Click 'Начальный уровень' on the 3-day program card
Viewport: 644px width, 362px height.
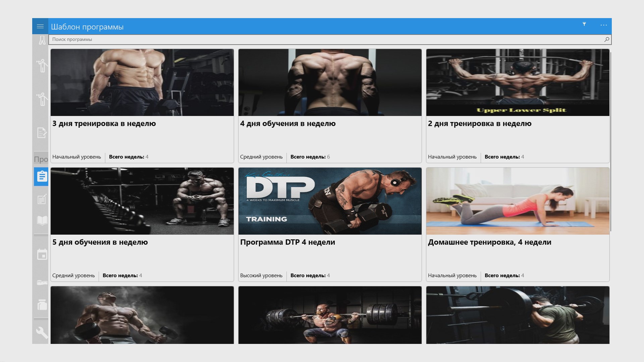coord(76,157)
